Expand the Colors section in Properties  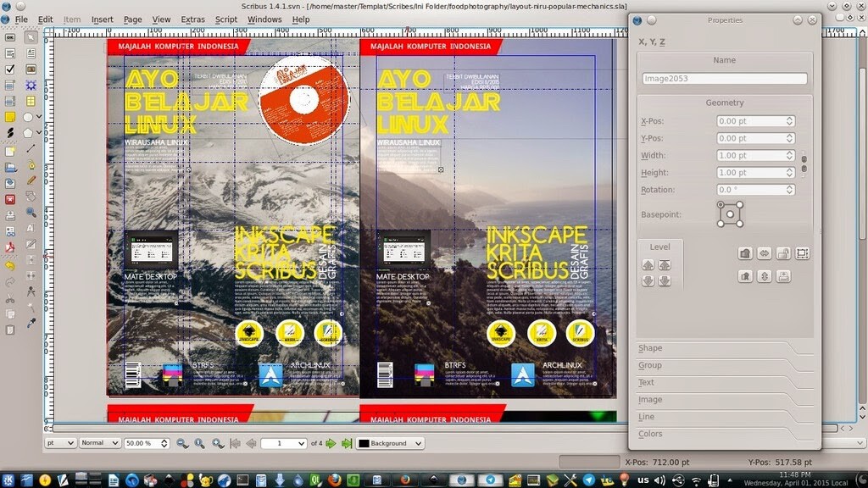coord(650,434)
